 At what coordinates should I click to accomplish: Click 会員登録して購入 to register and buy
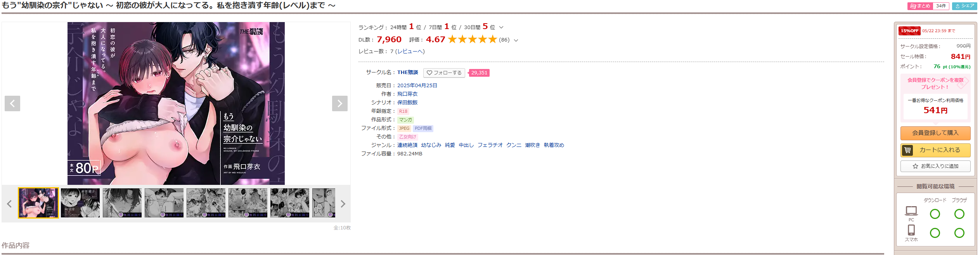(935, 133)
